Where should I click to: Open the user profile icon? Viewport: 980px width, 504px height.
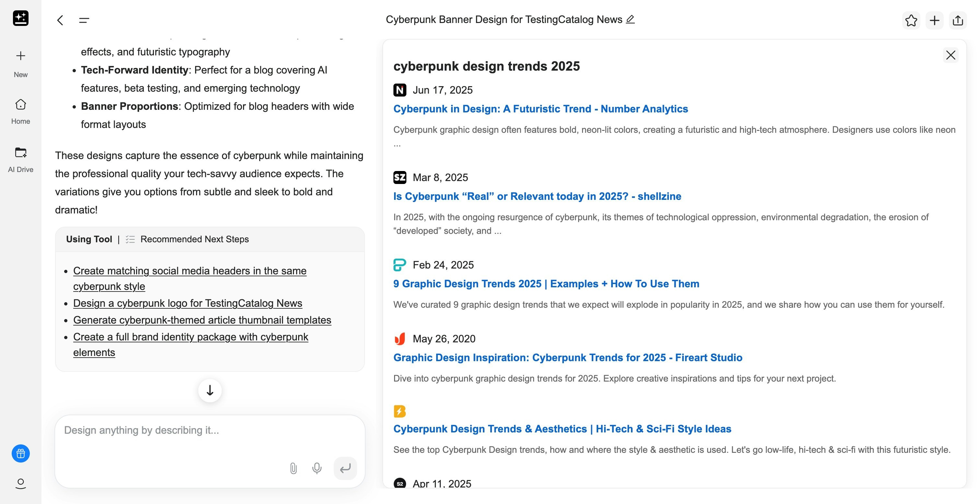(20, 484)
